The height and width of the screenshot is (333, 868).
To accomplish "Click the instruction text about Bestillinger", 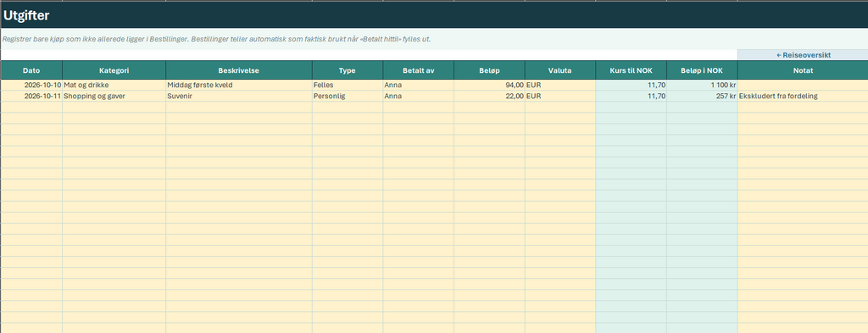I will [216, 39].
